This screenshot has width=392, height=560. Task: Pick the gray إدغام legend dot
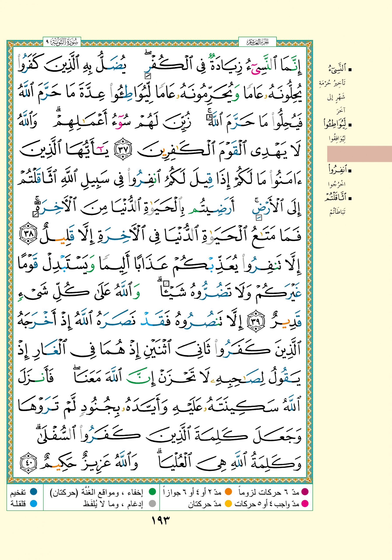coord(152,503)
